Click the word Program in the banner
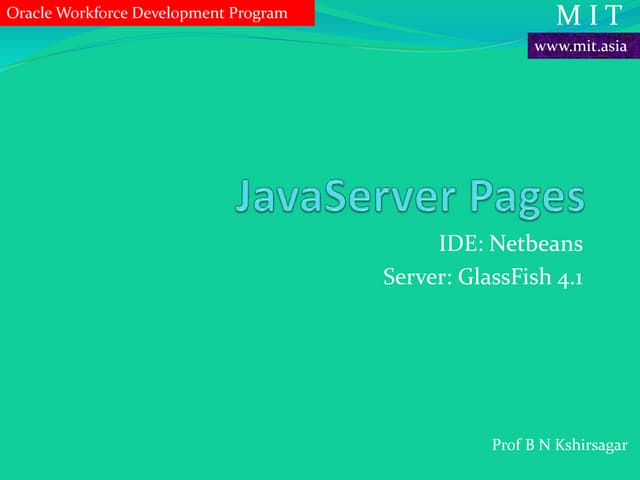The image size is (640, 480). pyautogui.click(x=260, y=13)
